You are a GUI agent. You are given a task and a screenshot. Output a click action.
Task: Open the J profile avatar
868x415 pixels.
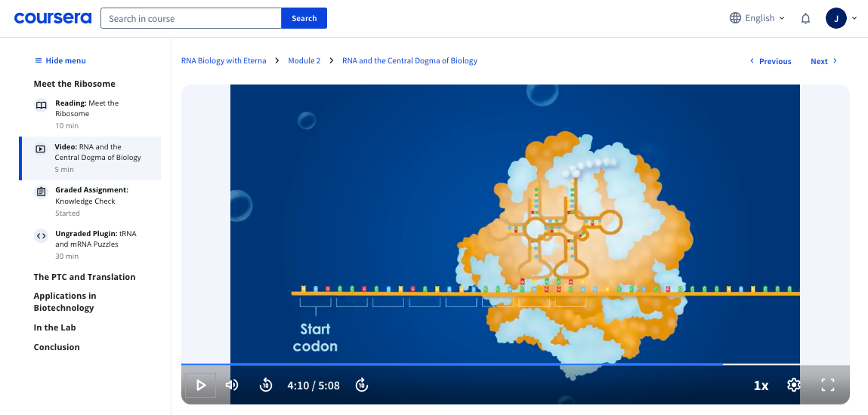point(836,18)
